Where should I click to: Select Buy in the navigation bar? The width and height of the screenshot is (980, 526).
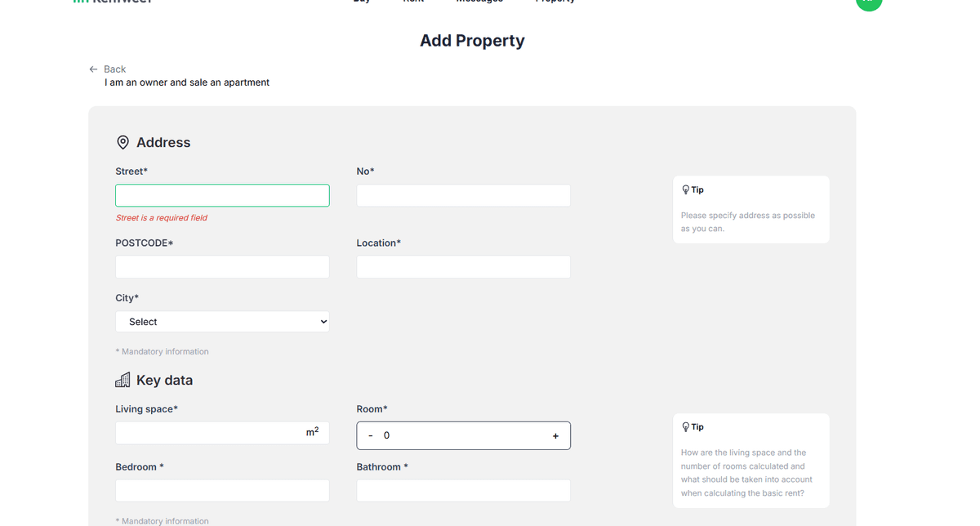362,2
